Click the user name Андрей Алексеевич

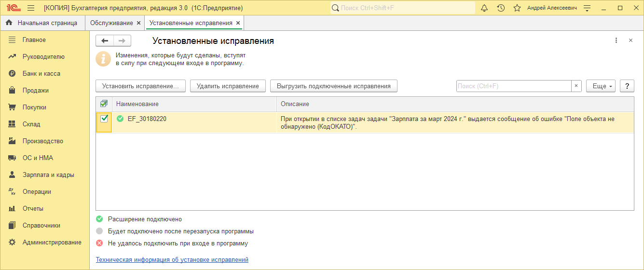(552, 8)
